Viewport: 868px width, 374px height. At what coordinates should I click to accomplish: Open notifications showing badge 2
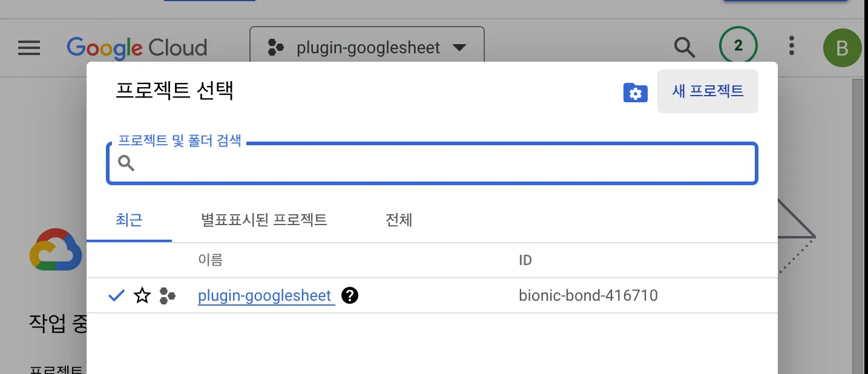738,46
